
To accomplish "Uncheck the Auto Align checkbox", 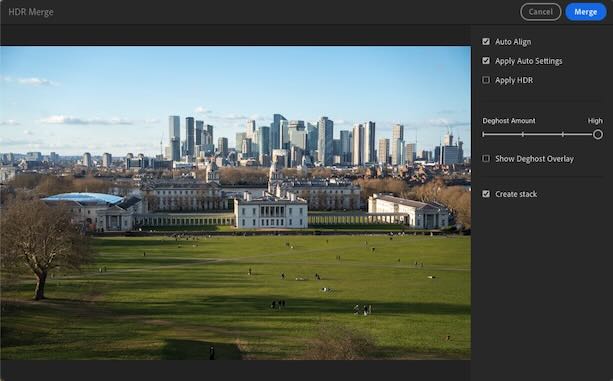I will (486, 41).
